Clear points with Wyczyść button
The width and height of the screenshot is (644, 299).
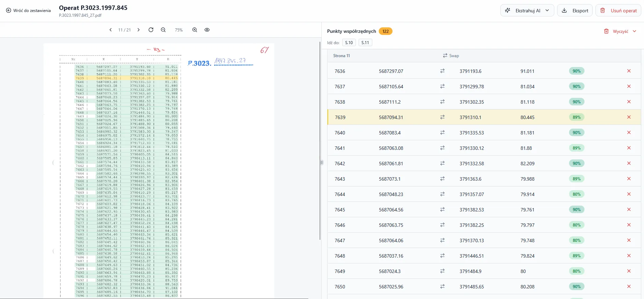tap(616, 31)
